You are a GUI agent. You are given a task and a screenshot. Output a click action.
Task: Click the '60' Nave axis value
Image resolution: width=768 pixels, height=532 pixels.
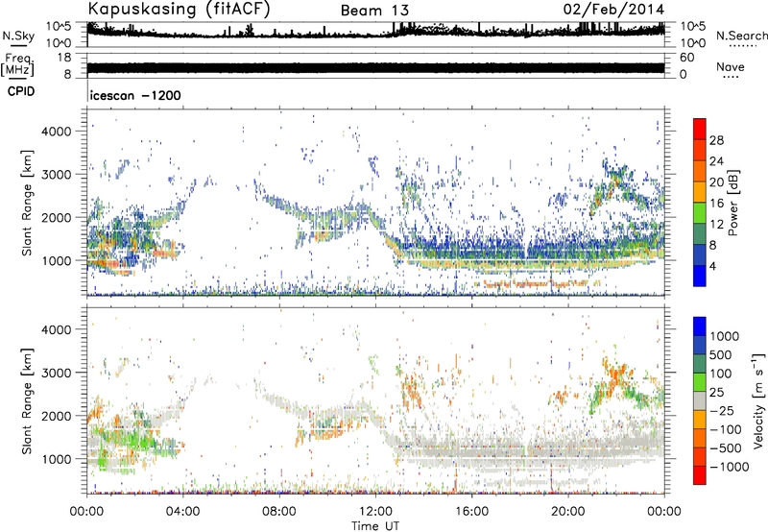687,58
